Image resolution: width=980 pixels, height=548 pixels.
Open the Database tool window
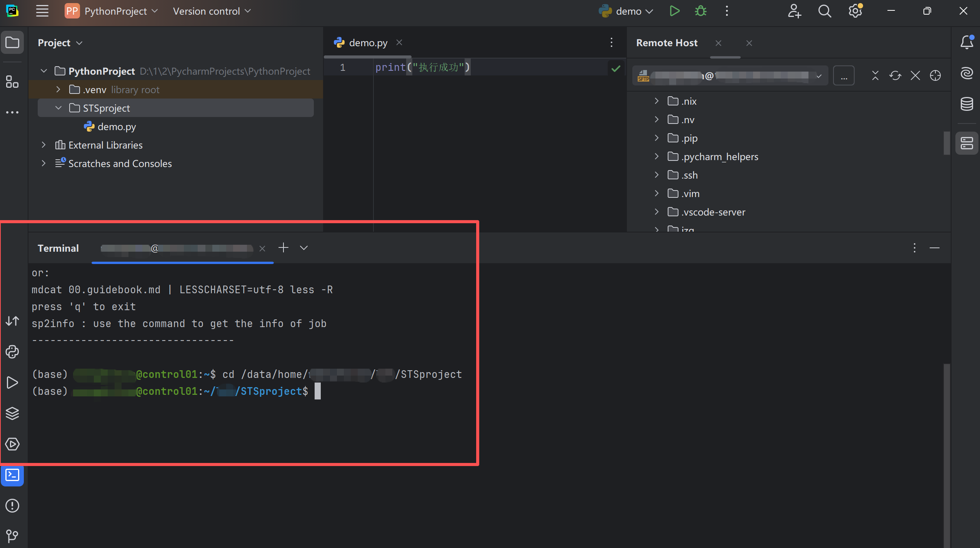click(967, 104)
